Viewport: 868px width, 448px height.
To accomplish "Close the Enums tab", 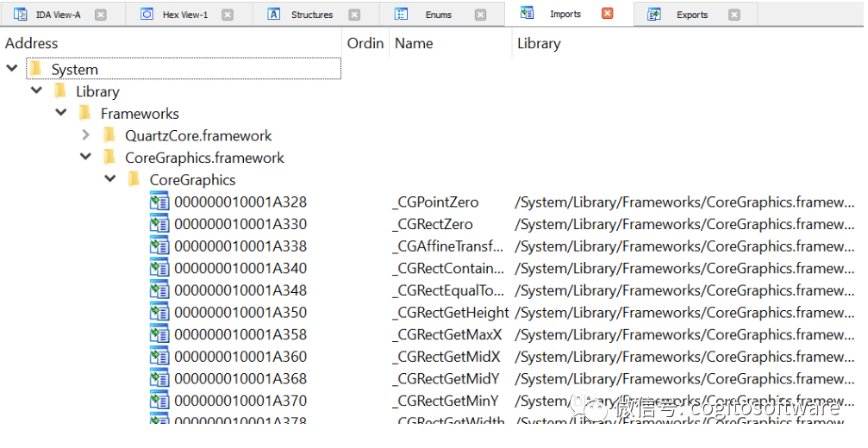I will tap(480, 15).
